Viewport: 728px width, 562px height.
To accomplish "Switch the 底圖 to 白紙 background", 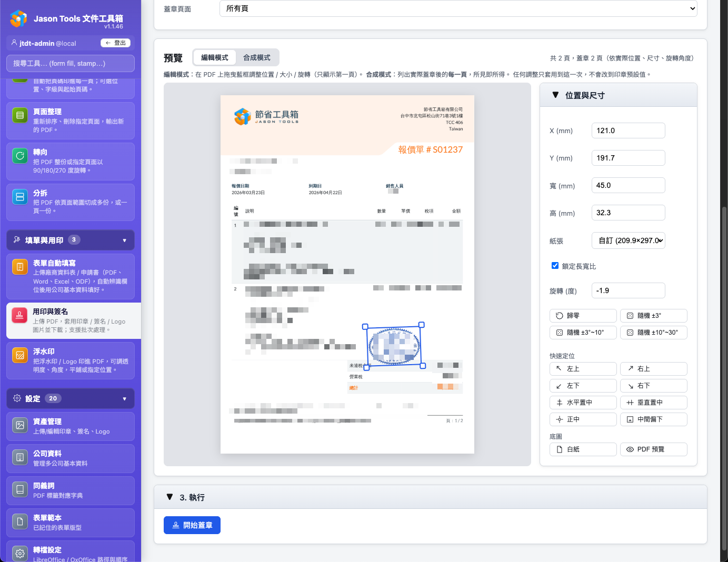I will [583, 449].
